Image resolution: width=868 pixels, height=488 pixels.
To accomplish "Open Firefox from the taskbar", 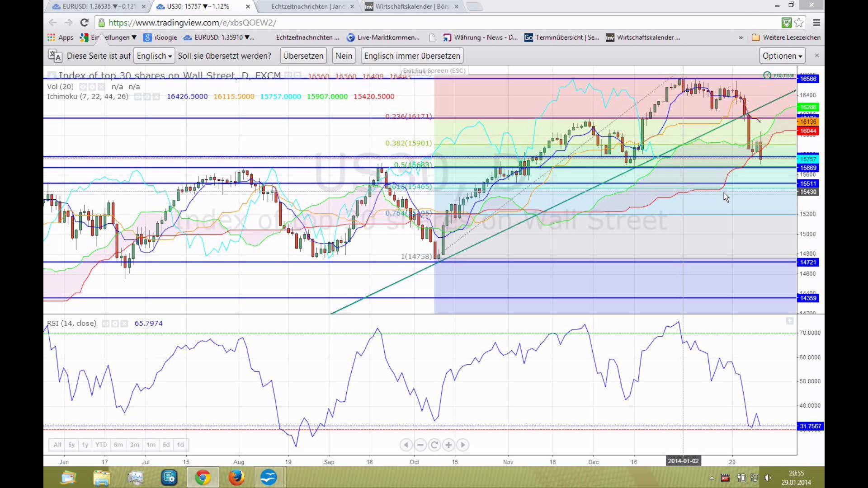I will 236,477.
